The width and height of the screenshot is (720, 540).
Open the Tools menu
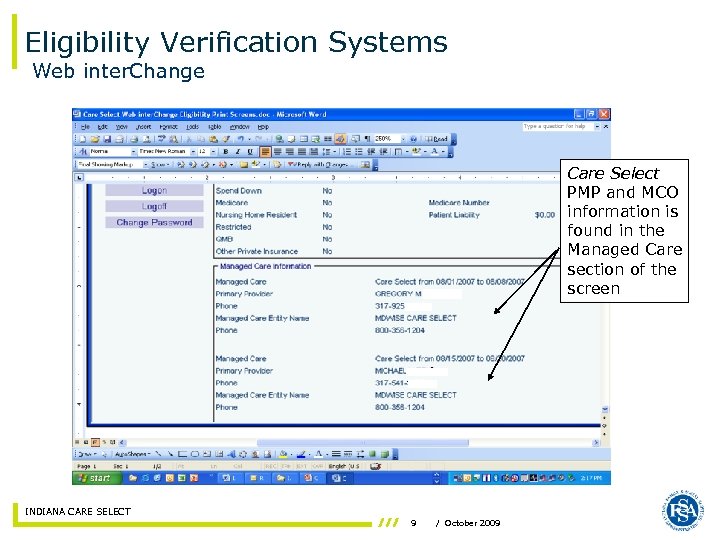point(192,127)
